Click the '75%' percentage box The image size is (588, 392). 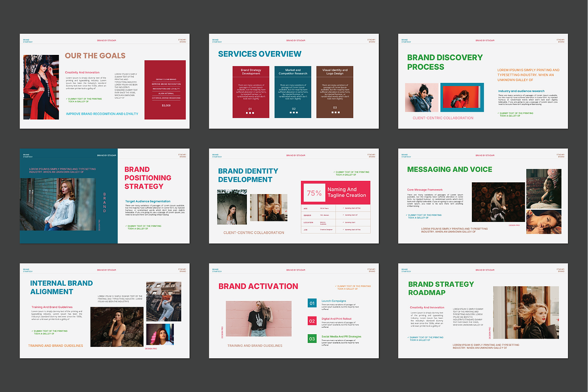[x=314, y=193]
